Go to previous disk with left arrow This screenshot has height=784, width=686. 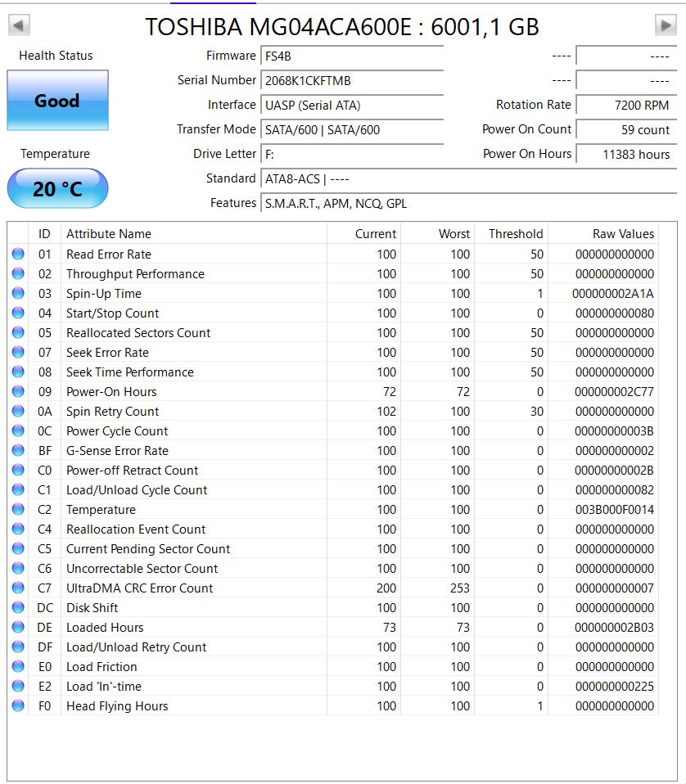(x=19, y=25)
